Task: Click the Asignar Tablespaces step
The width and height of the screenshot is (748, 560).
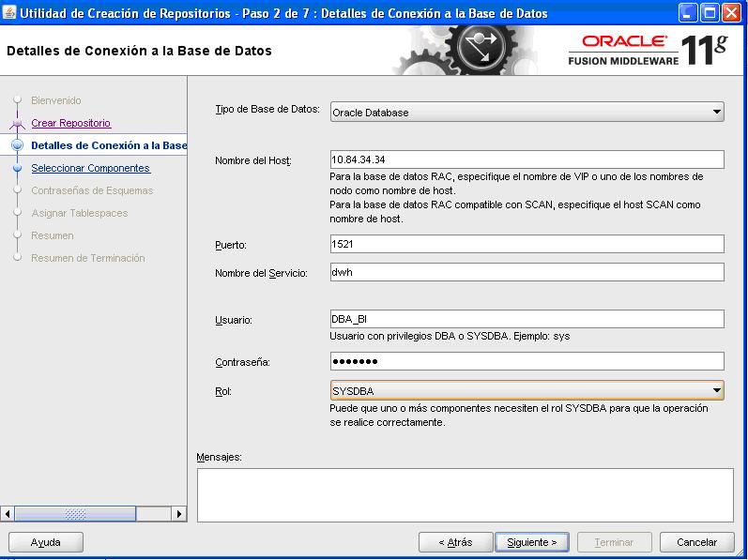Action: pos(80,213)
